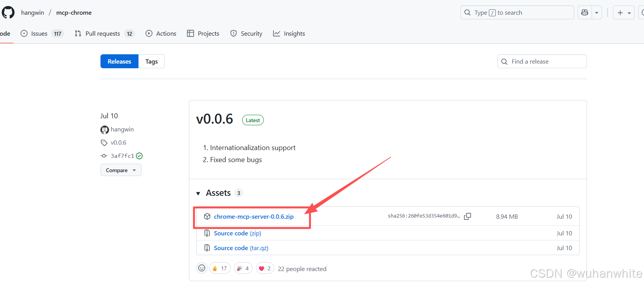Toggle the heart reaction with 2
This screenshot has width=644, height=285.
pos(265,268)
